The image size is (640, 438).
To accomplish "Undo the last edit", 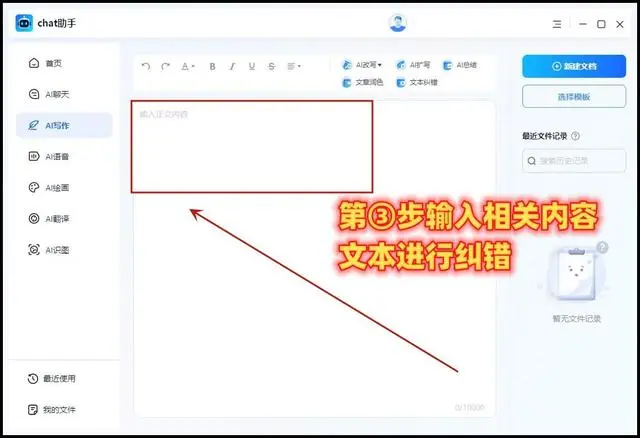I will coord(146,66).
